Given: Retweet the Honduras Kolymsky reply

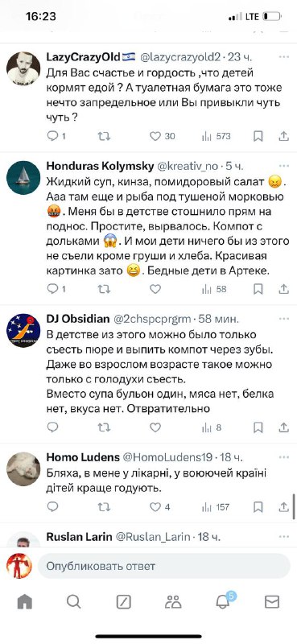Looking at the screenshot, I should [104, 290].
